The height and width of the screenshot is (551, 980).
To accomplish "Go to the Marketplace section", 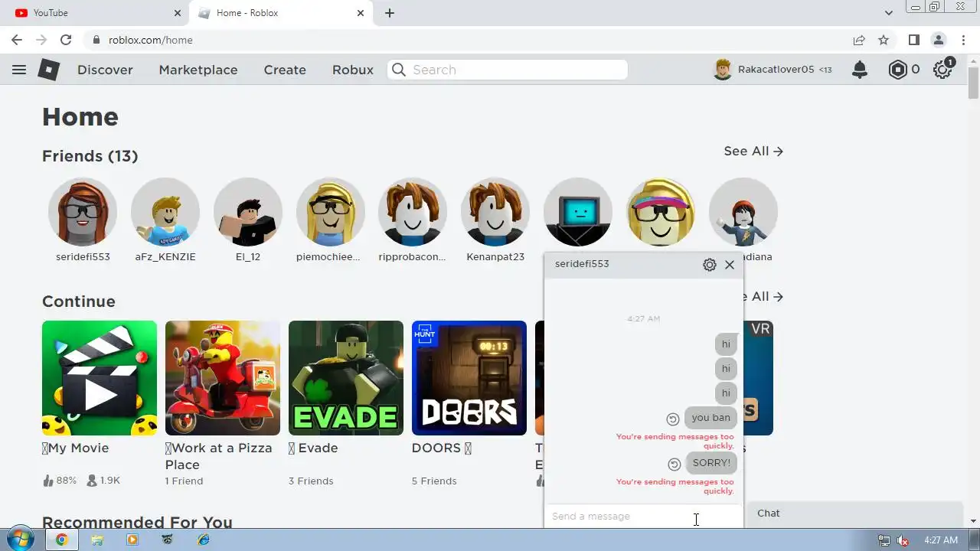I will tap(198, 70).
